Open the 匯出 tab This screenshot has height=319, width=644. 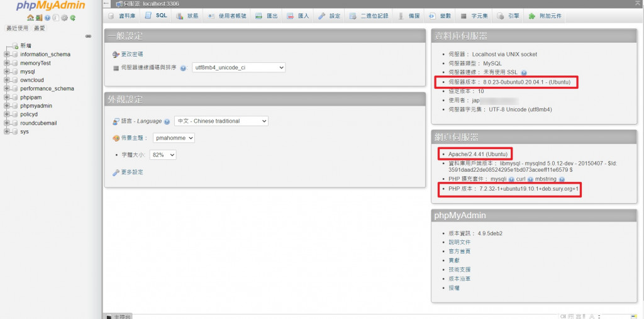click(x=267, y=16)
